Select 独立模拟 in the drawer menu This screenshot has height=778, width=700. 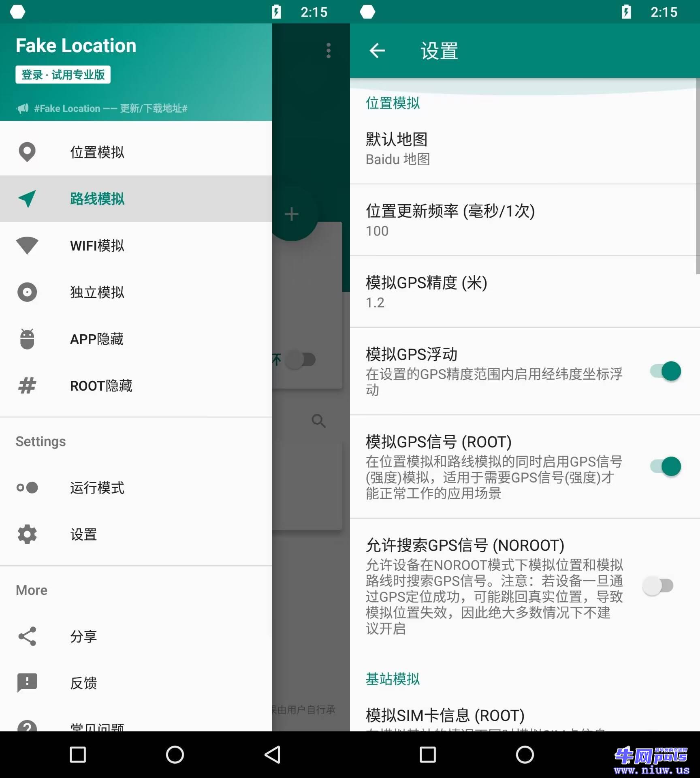click(136, 292)
